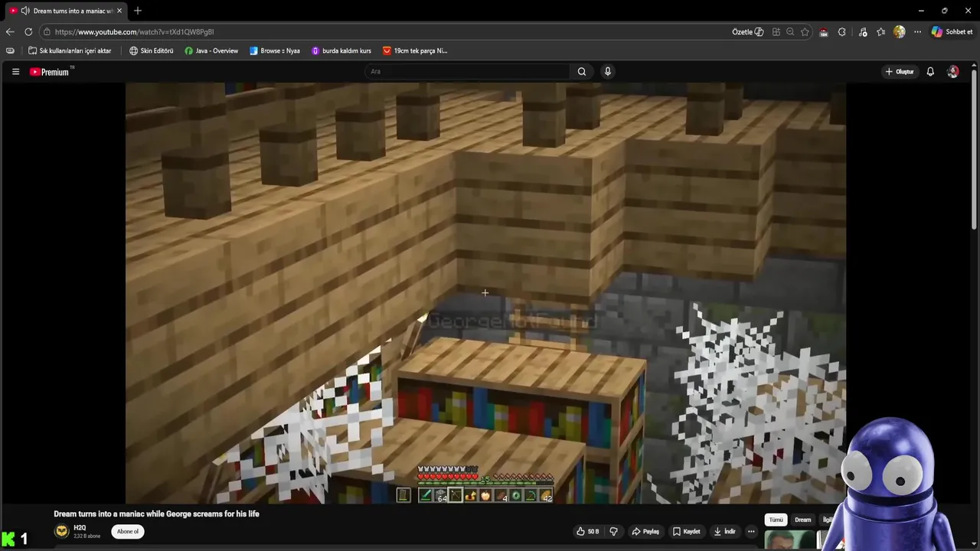Open the red extension badge icon
The width and height of the screenshot is (980, 551).
pos(824,32)
